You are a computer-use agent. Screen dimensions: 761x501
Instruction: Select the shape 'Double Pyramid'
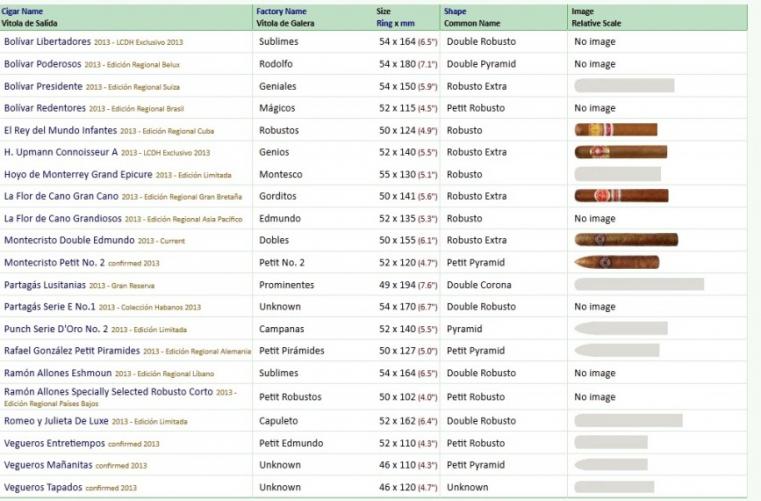click(x=481, y=64)
